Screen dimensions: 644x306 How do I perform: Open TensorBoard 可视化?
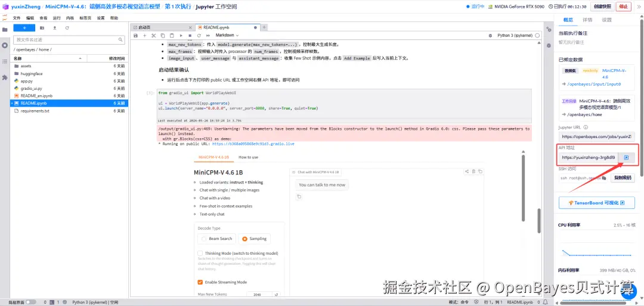[x=596, y=202]
